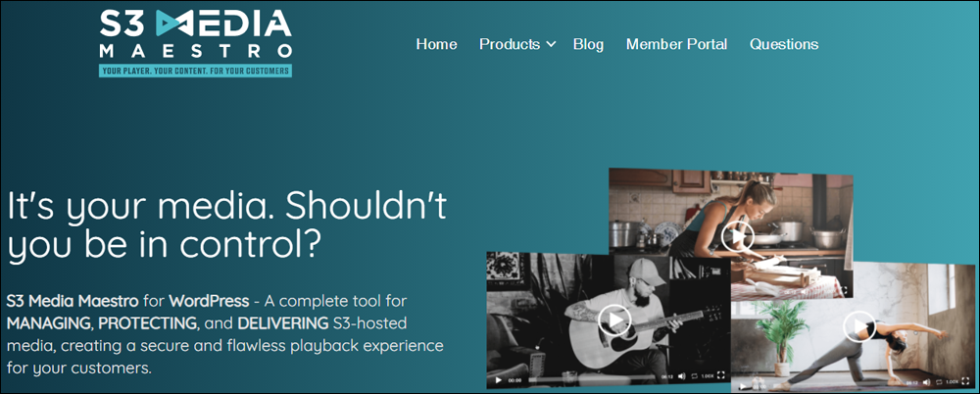Enter fullscreen on the guitar video
Screen dimensions: 980x394
(x=720, y=375)
